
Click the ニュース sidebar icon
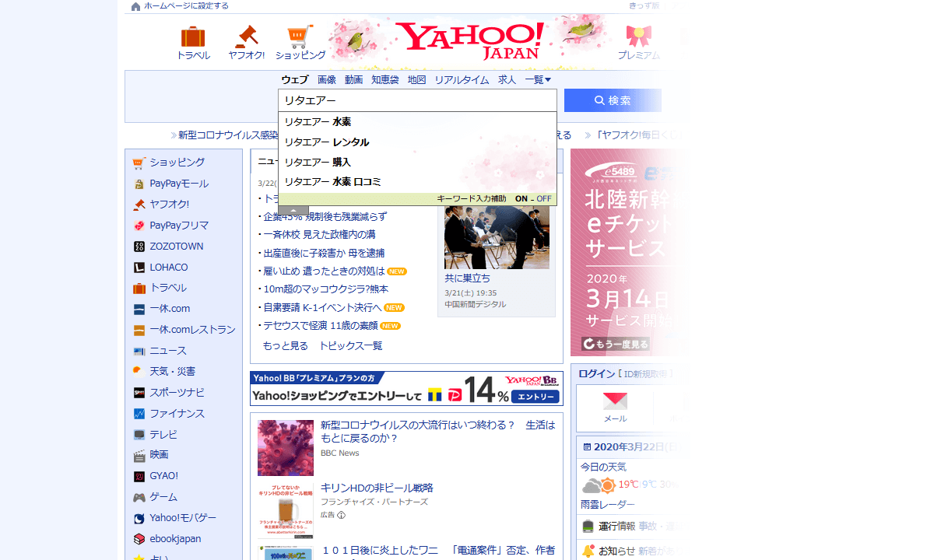(139, 351)
